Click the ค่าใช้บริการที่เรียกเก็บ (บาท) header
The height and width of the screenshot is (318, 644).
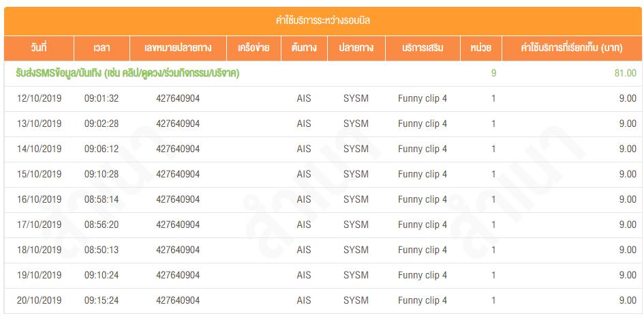[572, 48]
